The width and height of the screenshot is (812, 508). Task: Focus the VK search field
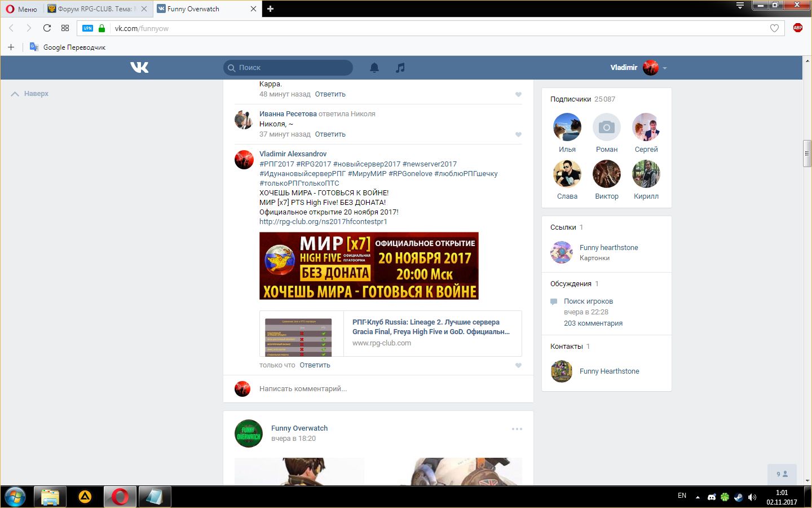(288, 68)
